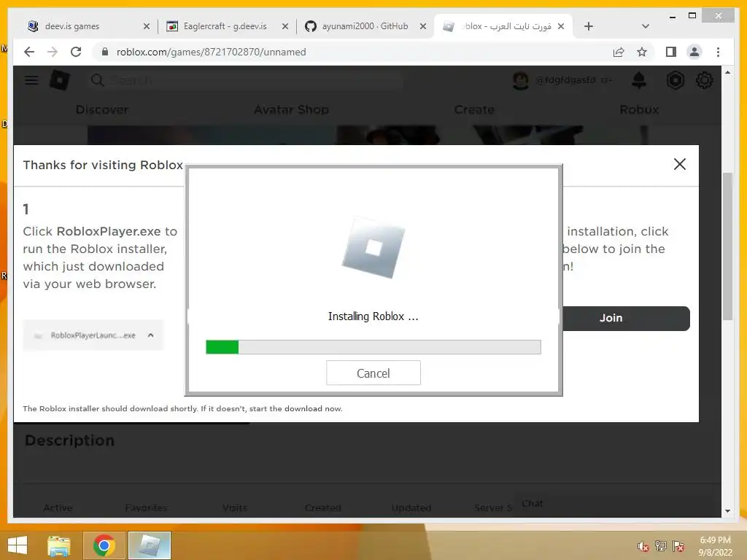Open the Chrome side panel
Viewport: 747px width, 560px height.
coord(671,52)
